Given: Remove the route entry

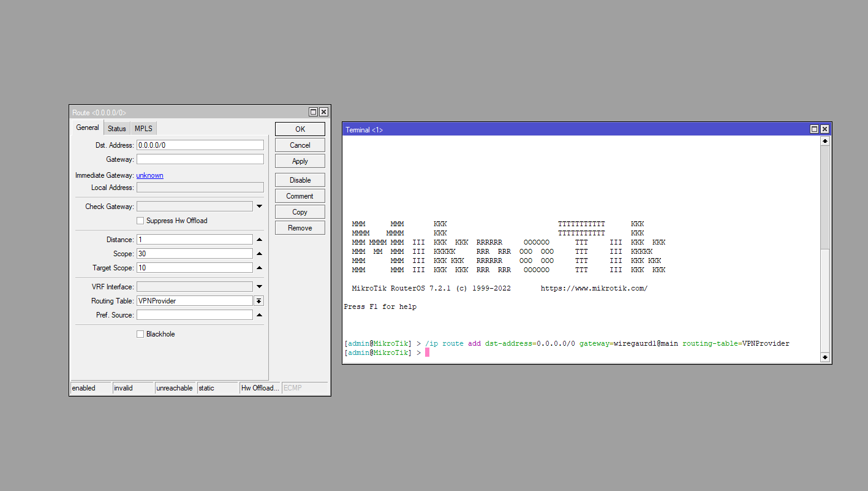Looking at the screenshot, I should pos(300,228).
